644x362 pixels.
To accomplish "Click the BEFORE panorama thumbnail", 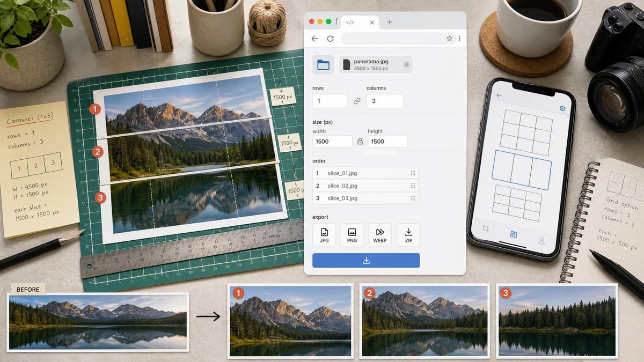I will (98, 322).
